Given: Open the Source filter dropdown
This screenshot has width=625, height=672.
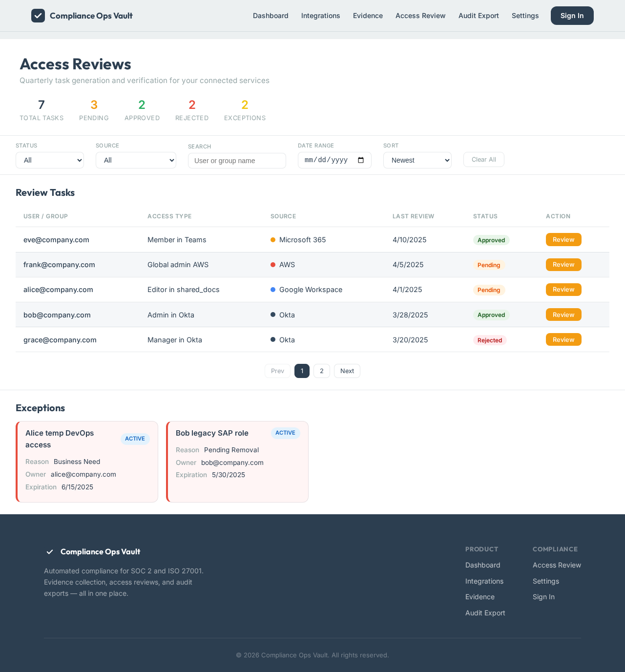Looking at the screenshot, I should (136, 160).
